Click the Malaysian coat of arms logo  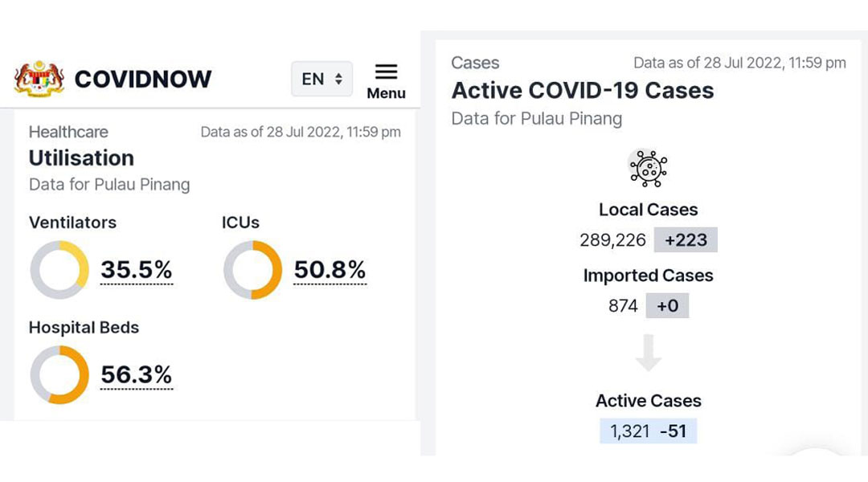(39, 80)
